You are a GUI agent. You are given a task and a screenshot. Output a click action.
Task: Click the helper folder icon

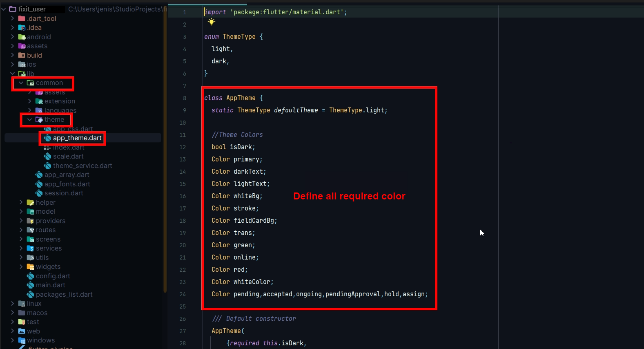(31, 202)
